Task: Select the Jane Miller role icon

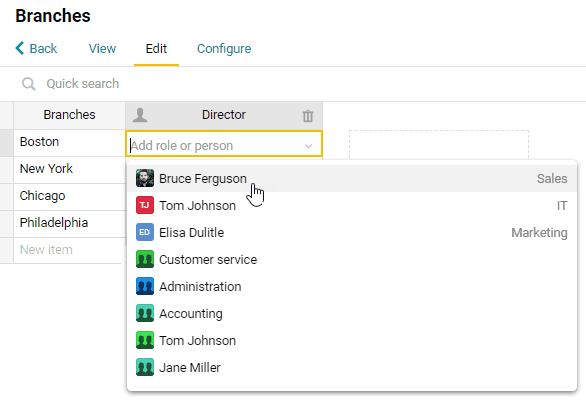Action: 145,367
